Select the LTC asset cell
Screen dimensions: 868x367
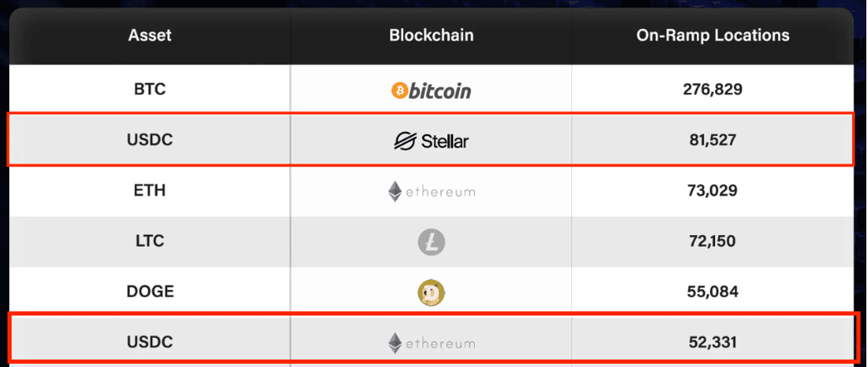pos(150,242)
